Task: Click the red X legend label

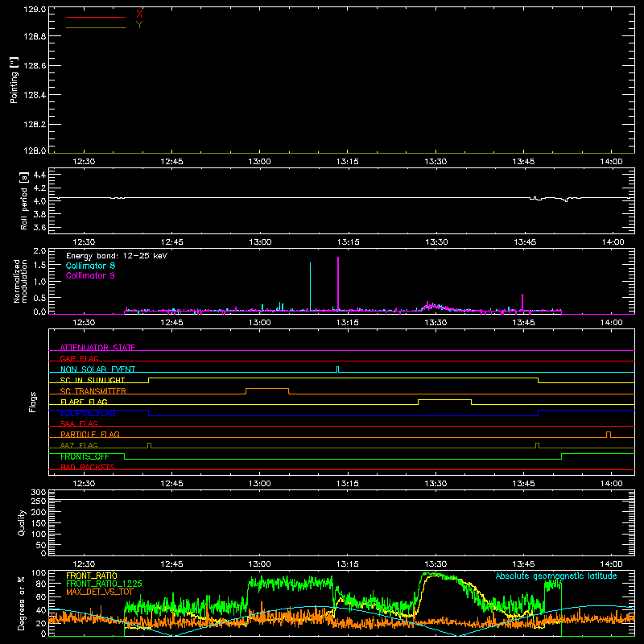Action: [139, 14]
